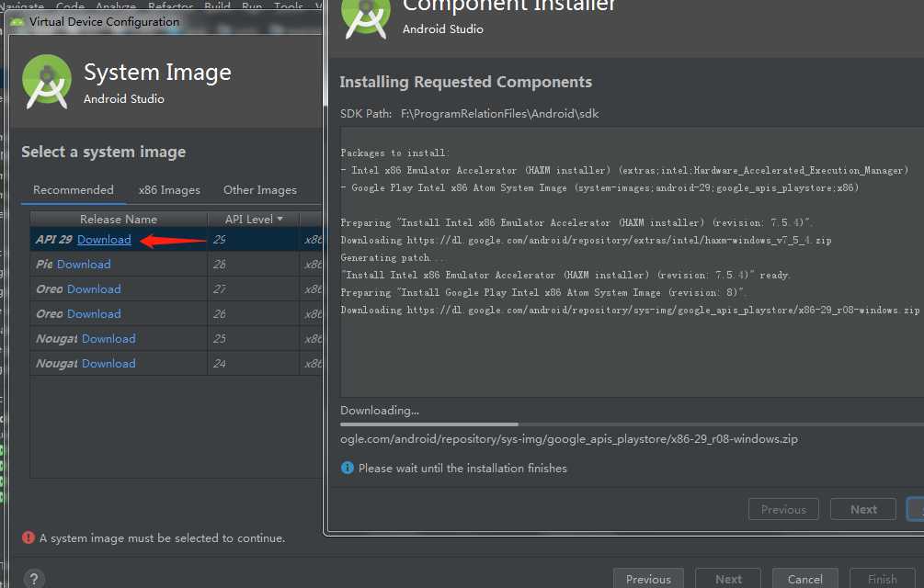
Task: Click Cancel in Virtual Device Configuration
Action: [805, 579]
